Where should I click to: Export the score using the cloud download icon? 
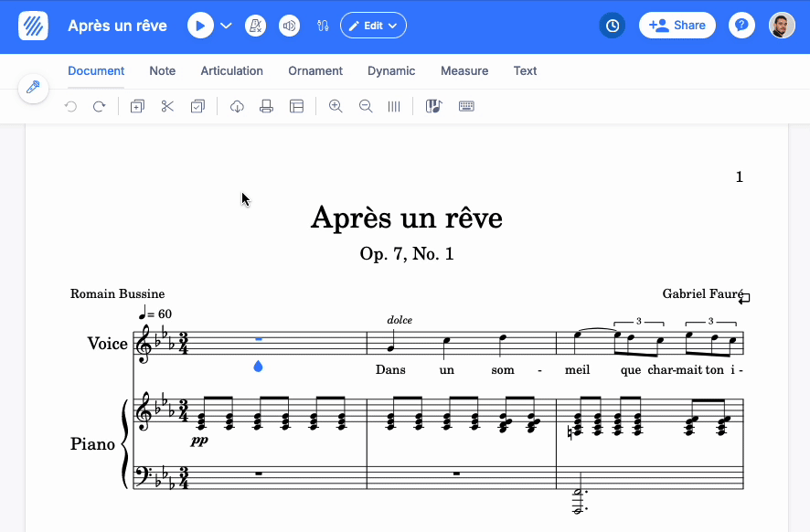(237, 107)
